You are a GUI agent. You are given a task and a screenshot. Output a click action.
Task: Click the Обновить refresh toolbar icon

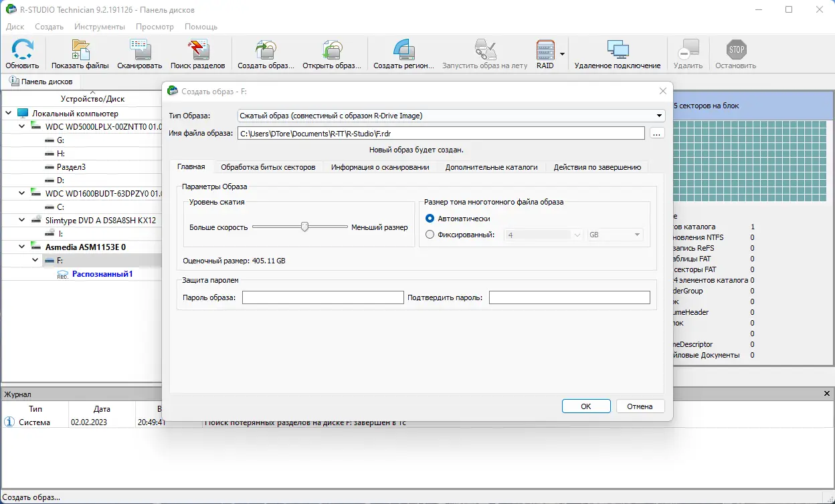pos(22,50)
